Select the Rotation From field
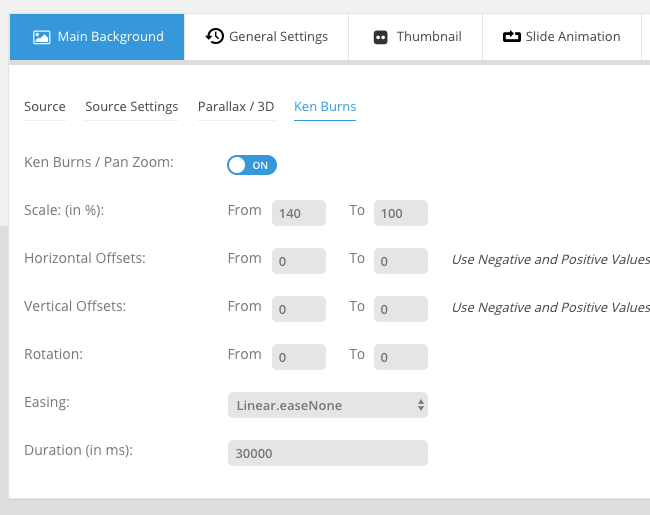 point(299,357)
